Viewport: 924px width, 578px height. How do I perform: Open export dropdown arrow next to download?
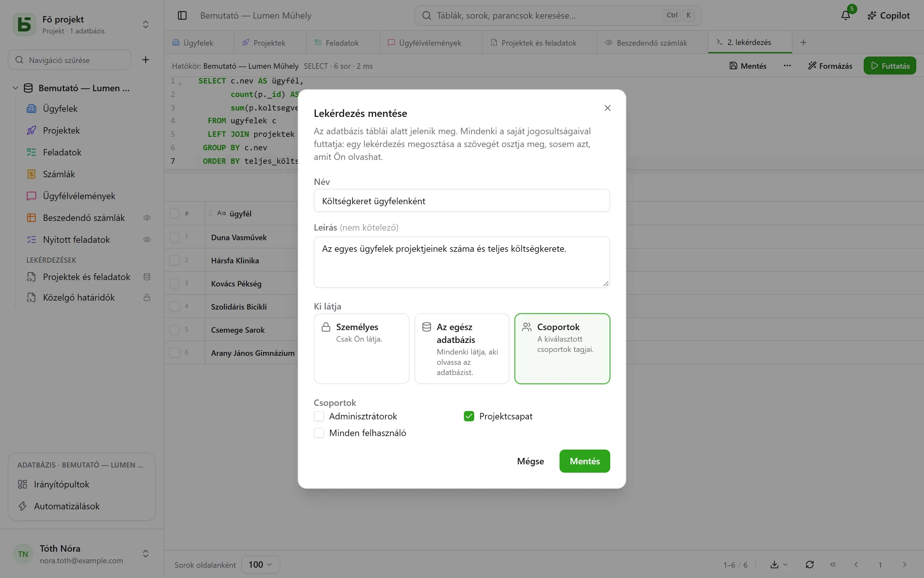coord(785,565)
